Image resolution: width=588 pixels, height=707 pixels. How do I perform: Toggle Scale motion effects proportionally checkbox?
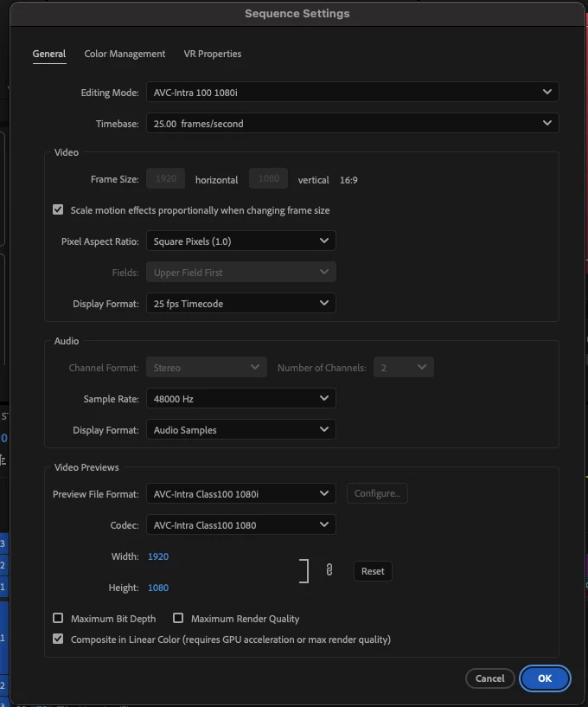tap(58, 209)
